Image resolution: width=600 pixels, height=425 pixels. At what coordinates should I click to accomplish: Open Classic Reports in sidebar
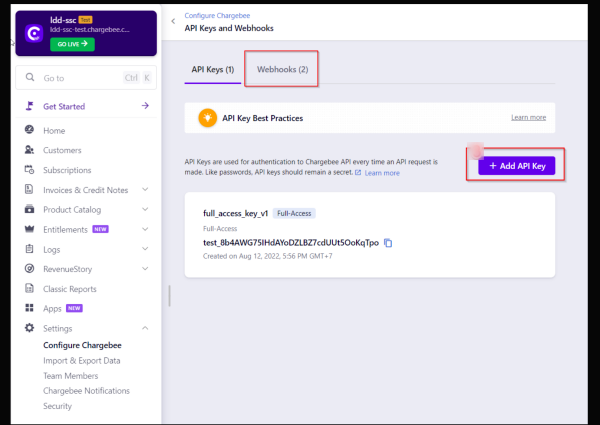[70, 289]
